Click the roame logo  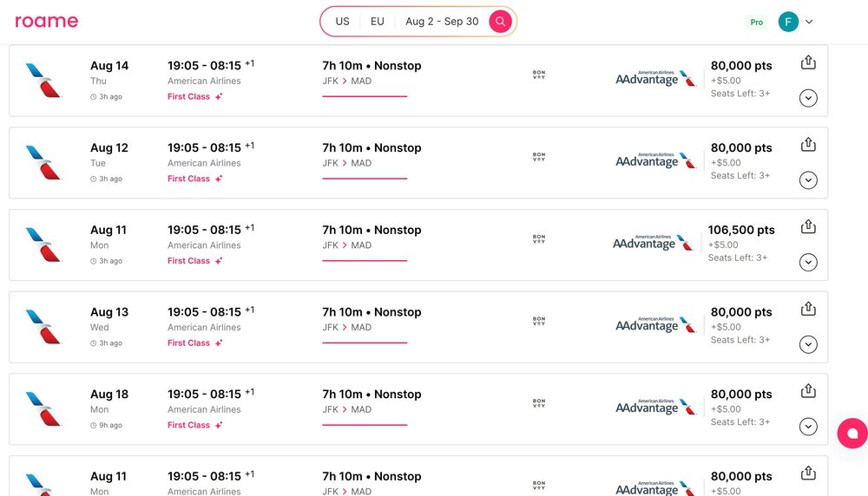coord(47,21)
